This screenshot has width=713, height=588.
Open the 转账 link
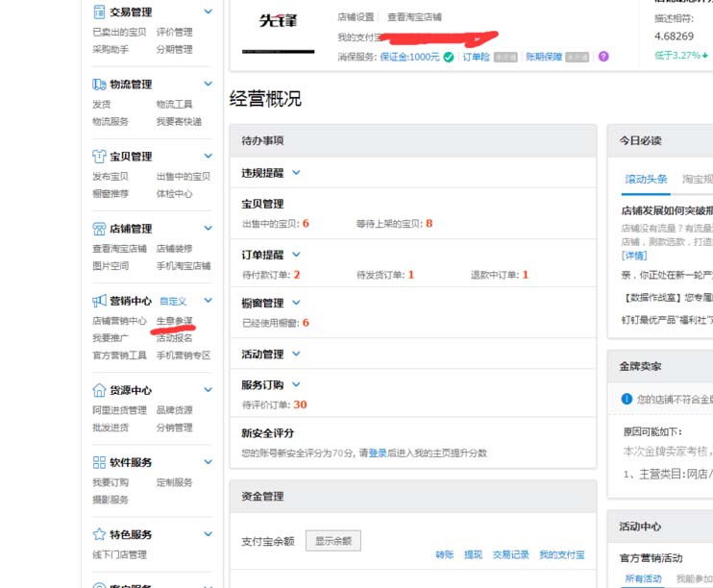coord(444,554)
